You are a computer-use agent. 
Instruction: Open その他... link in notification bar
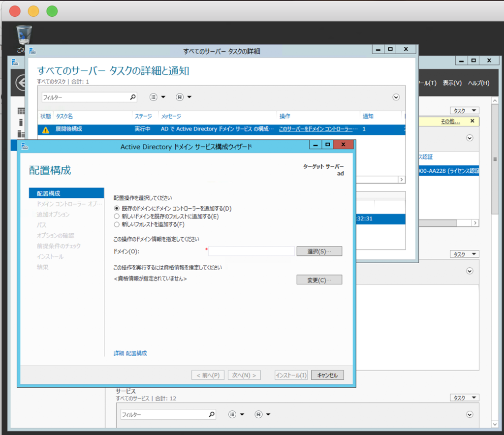tap(450, 122)
